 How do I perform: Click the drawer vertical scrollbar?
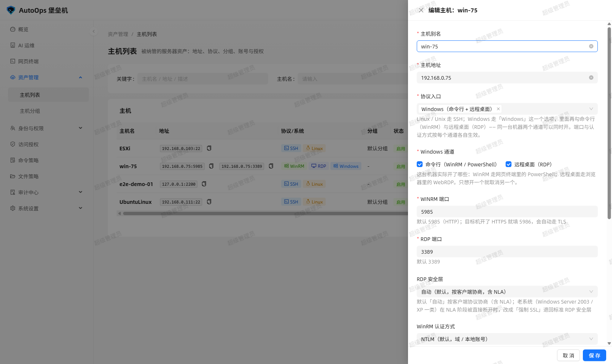pos(609,123)
